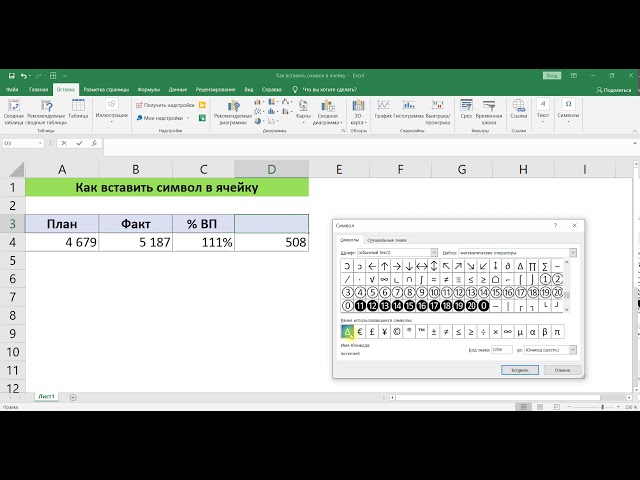Expand the formula bar with its chevron
Image resolution: width=640 pixels, height=480 pixels.
635,143
